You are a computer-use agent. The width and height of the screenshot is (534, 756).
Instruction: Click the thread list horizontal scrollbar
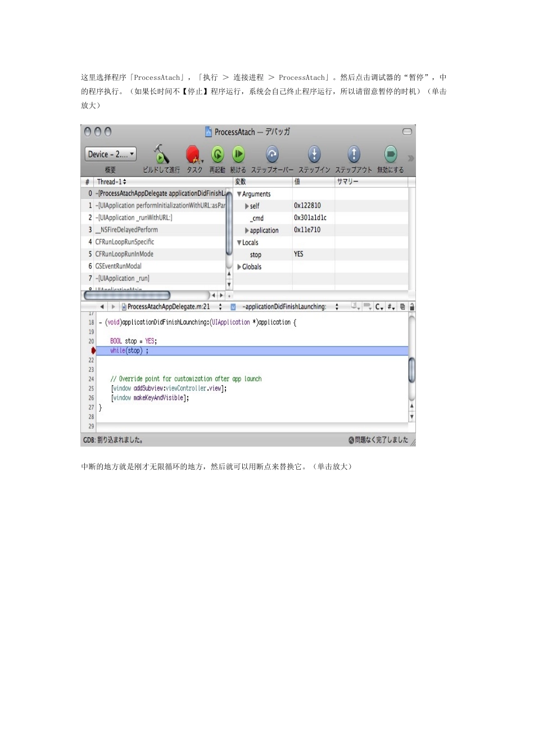click(127, 295)
